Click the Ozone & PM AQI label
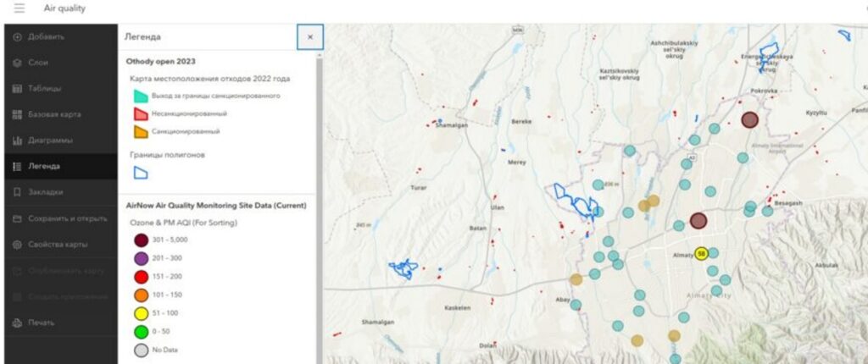 pyautogui.click(x=183, y=223)
